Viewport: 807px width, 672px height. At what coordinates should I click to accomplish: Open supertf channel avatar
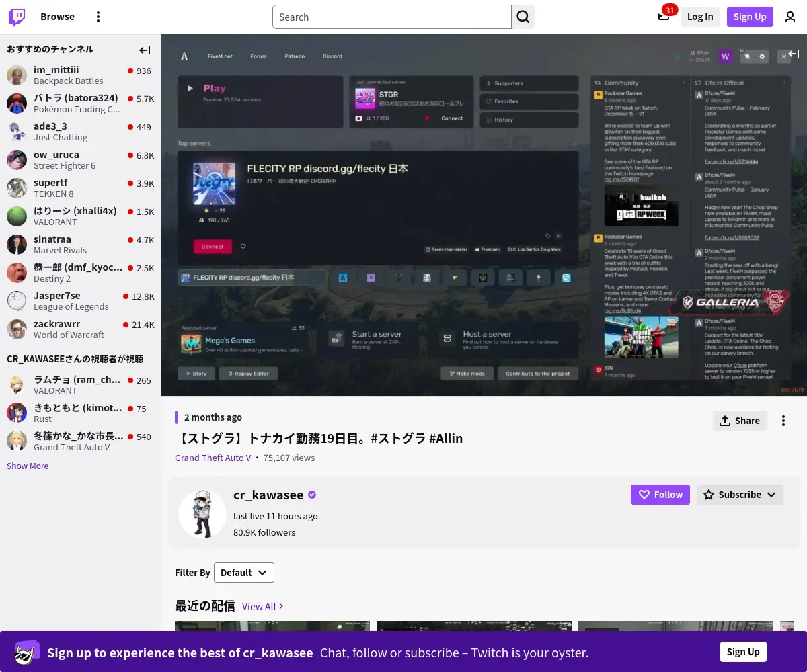coord(17,188)
